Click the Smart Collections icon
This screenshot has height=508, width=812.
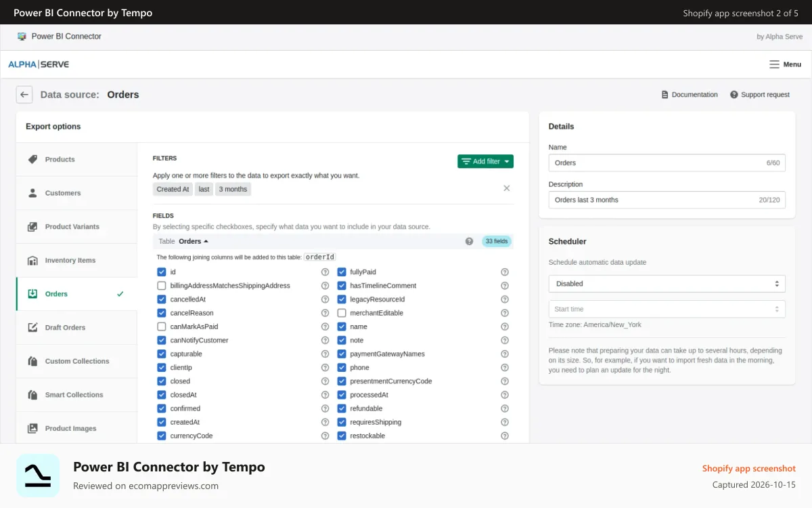point(32,395)
